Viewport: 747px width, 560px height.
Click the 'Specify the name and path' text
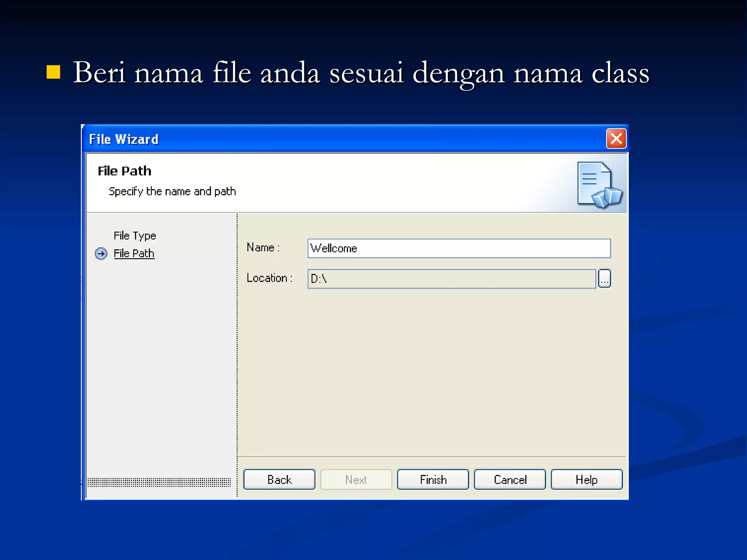click(172, 191)
